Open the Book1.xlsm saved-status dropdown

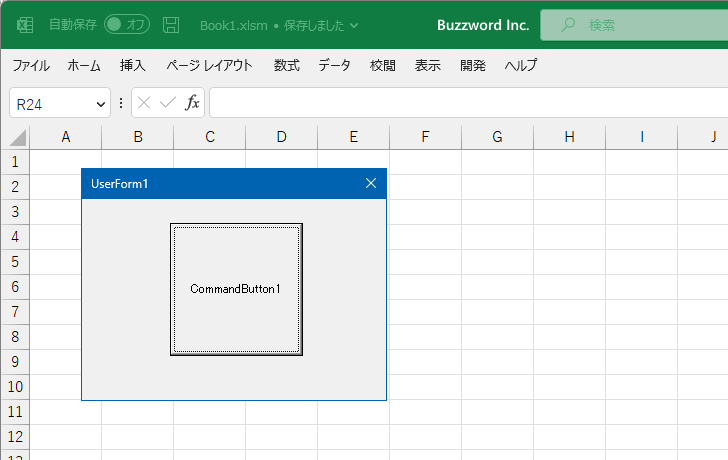[354, 26]
